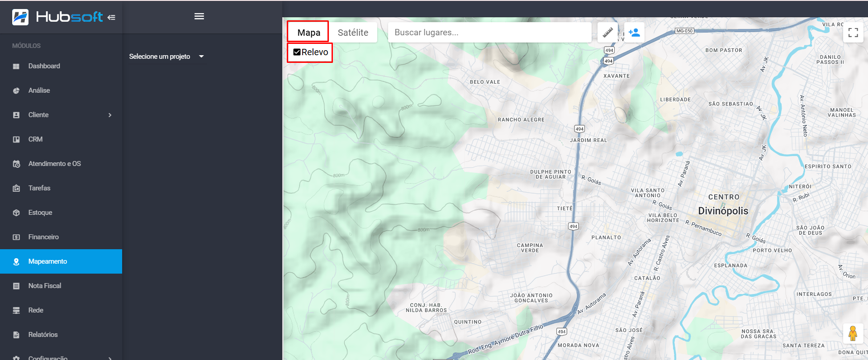Click the PLANALTO neighborhood label

[x=606, y=237]
